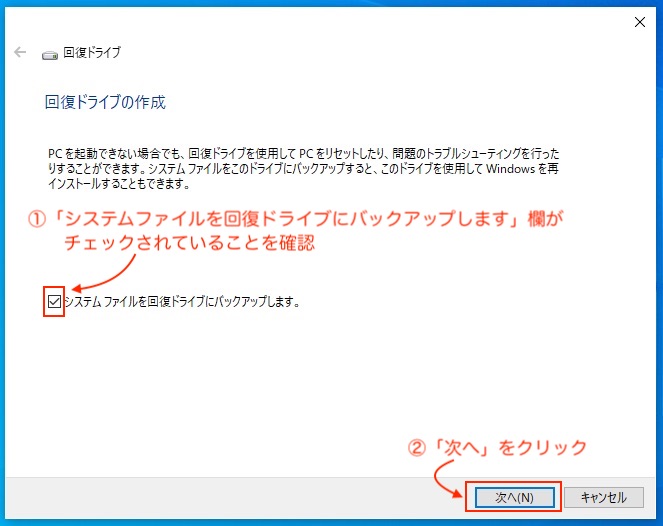The width and height of the screenshot is (663, 526).
Task: Click the 次へ(N) button
Action: click(514, 497)
